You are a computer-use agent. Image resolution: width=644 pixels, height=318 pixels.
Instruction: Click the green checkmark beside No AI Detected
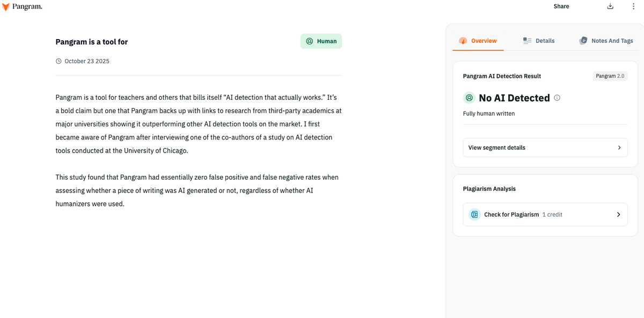point(469,98)
